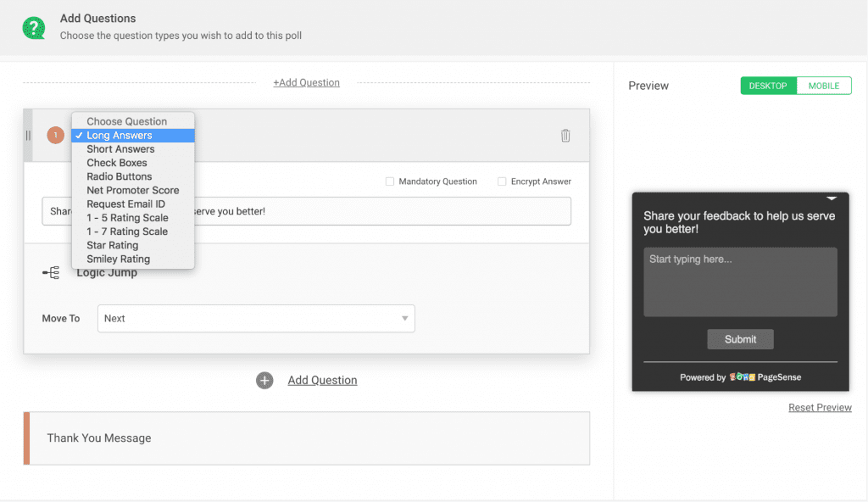Click Submit in the preview widget
868x502 pixels.
tap(740, 338)
